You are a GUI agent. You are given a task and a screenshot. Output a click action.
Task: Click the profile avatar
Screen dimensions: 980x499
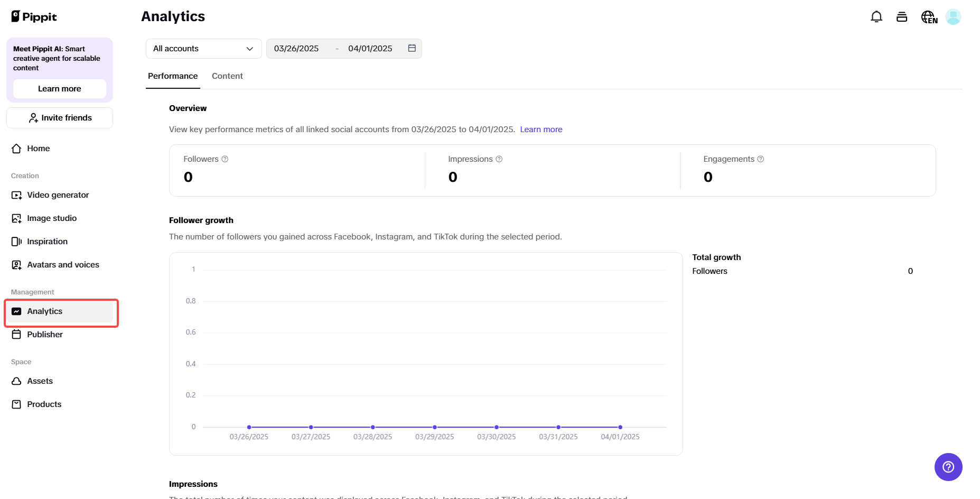tap(954, 16)
